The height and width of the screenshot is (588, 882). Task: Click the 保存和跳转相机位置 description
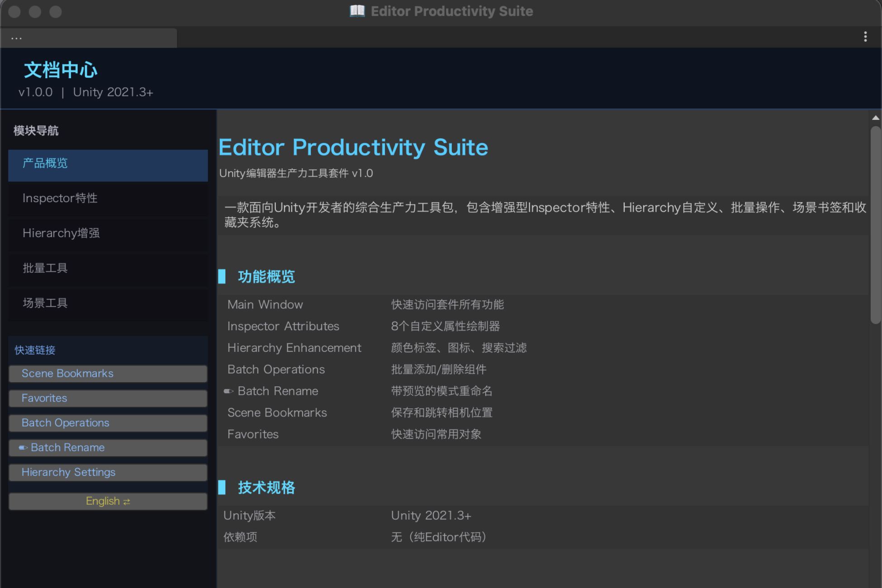pyautogui.click(x=442, y=413)
